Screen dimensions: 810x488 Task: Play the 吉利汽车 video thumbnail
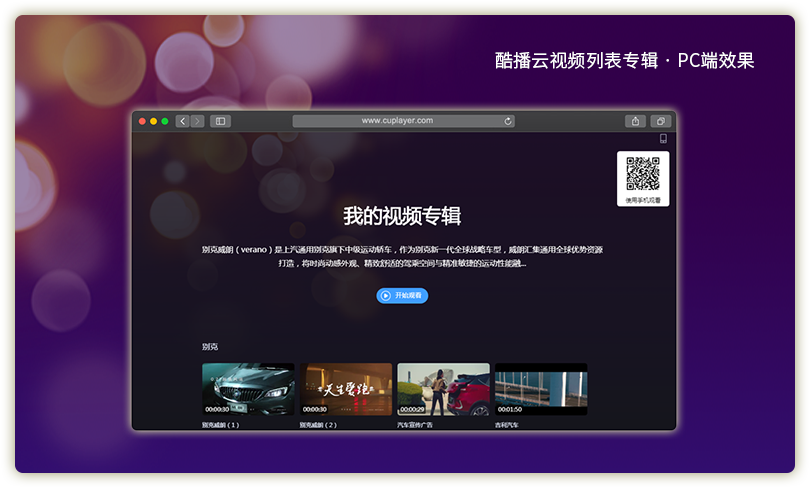tap(541, 389)
